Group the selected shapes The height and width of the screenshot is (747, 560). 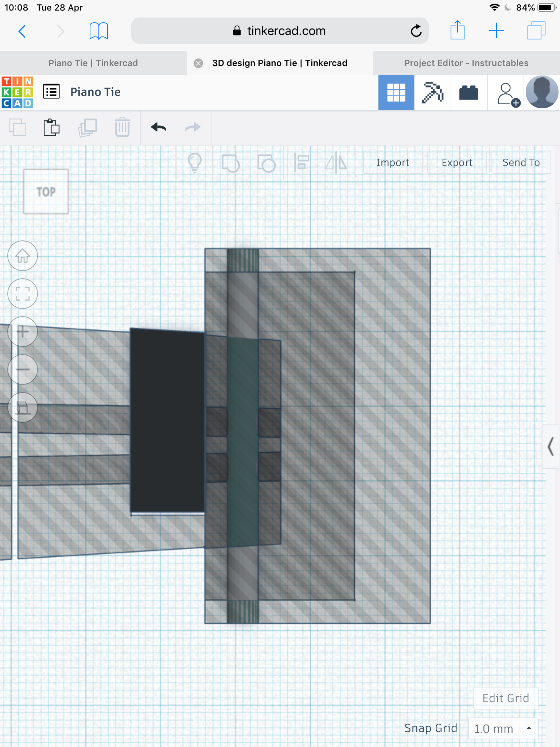click(230, 163)
